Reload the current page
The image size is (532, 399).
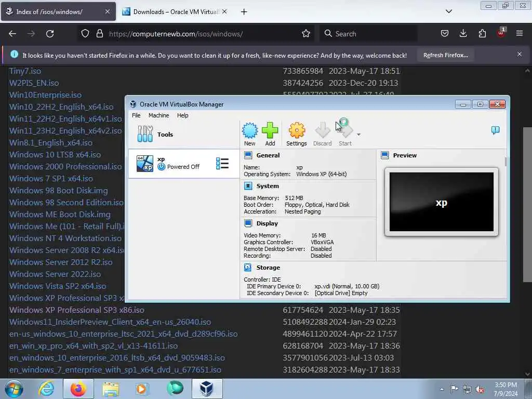coord(50,34)
